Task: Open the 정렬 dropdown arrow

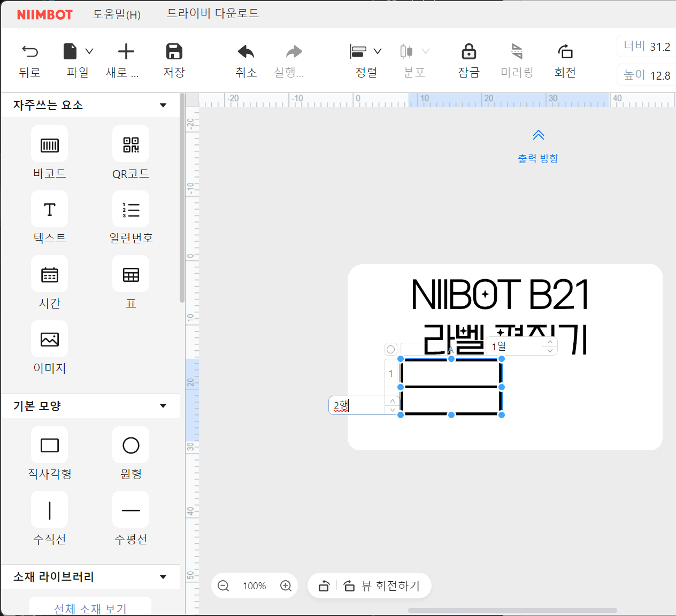Action: click(378, 51)
